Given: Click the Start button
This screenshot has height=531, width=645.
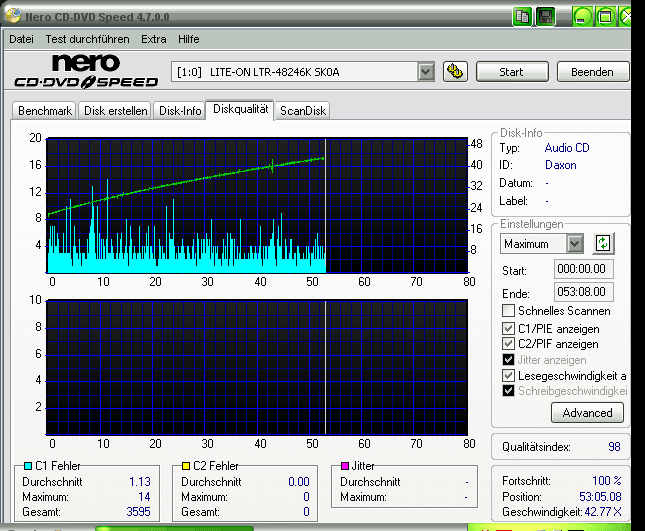Looking at the screenshot, I should tap(512, 72).
